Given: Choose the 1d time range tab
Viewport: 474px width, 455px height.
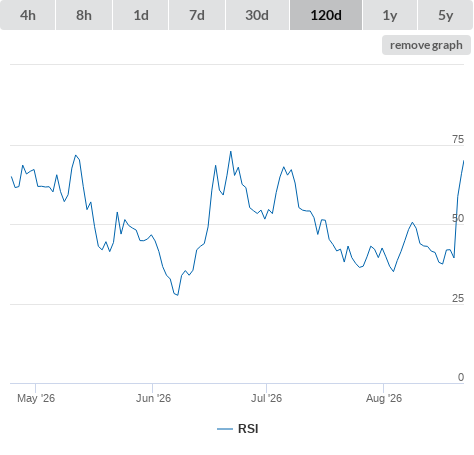Looking at the screenshot, I should coord(141,15).
